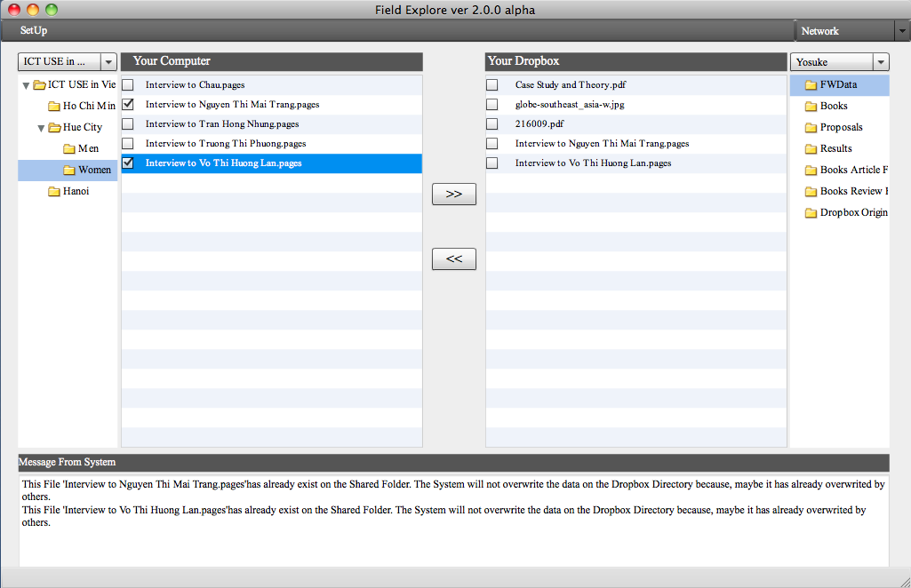Open the Dropbox Original folder icon
This screenshot has width=911, height=588.
(811, 213)
